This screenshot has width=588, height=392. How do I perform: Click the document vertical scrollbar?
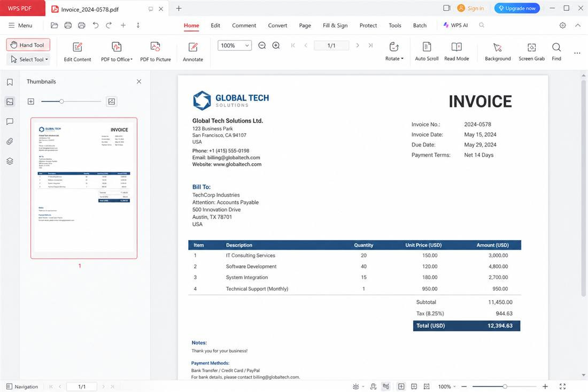(583, 188)
